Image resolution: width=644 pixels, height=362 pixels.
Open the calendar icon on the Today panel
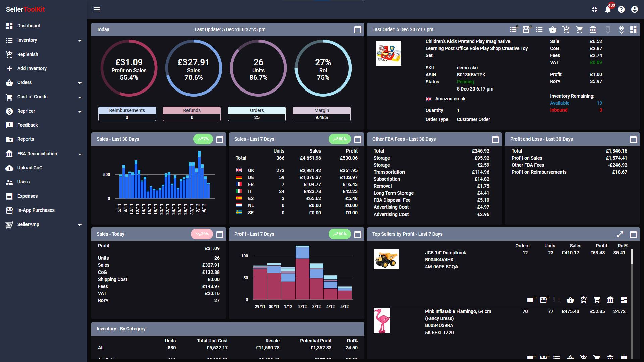[358, 29]
